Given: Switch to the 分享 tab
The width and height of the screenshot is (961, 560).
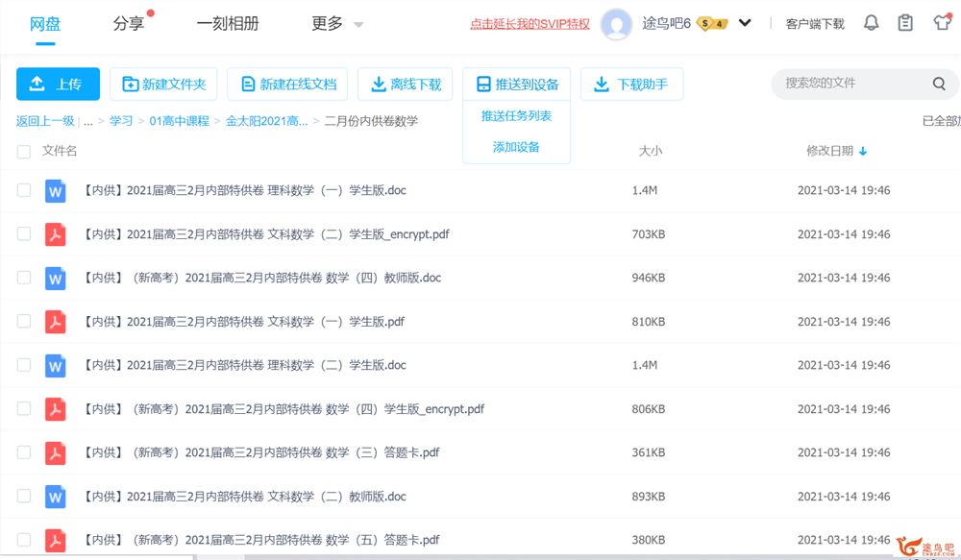Looking at the screenshot, I should pyautogui.click(x=129, y=24).
